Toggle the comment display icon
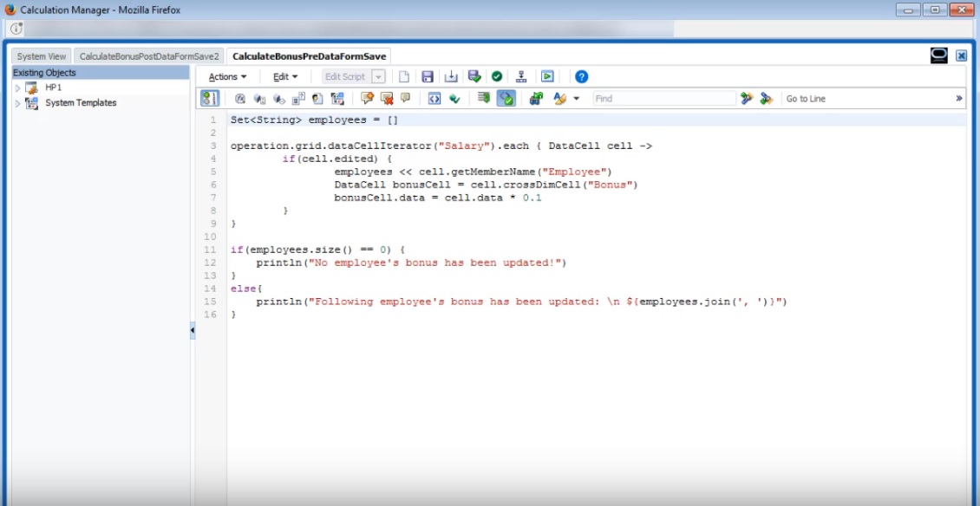The height and width of the screenshot is (506, 980). coord(404,98)
